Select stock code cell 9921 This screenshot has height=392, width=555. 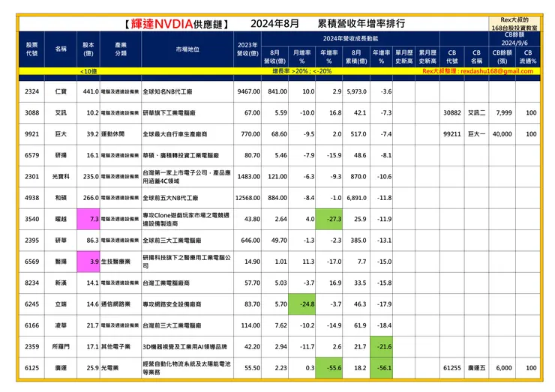(x=31, y=134)
